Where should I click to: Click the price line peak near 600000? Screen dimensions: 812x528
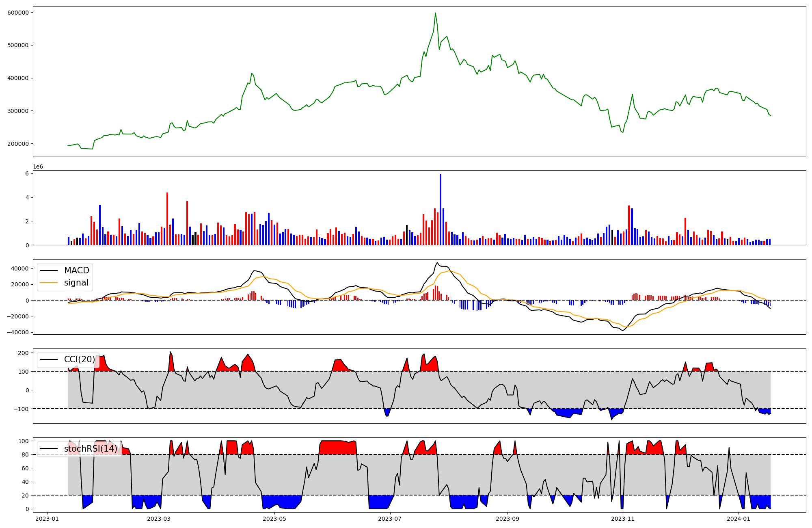435,13
